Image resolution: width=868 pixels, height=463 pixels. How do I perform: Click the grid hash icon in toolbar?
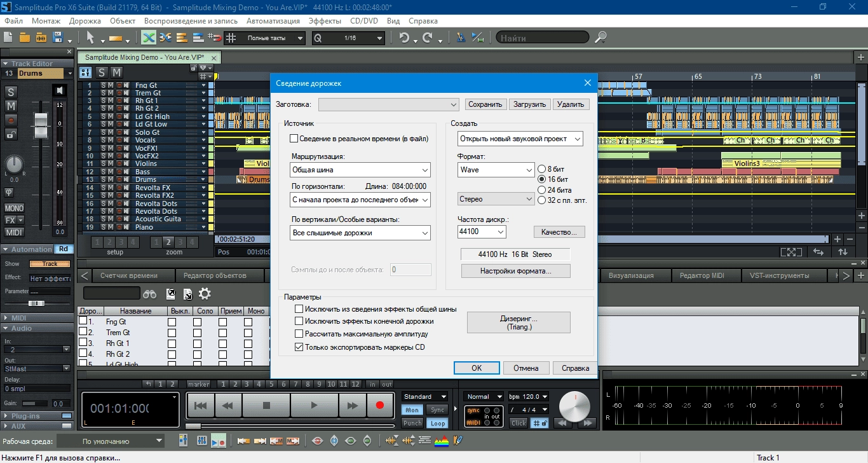tap(231, 38)
